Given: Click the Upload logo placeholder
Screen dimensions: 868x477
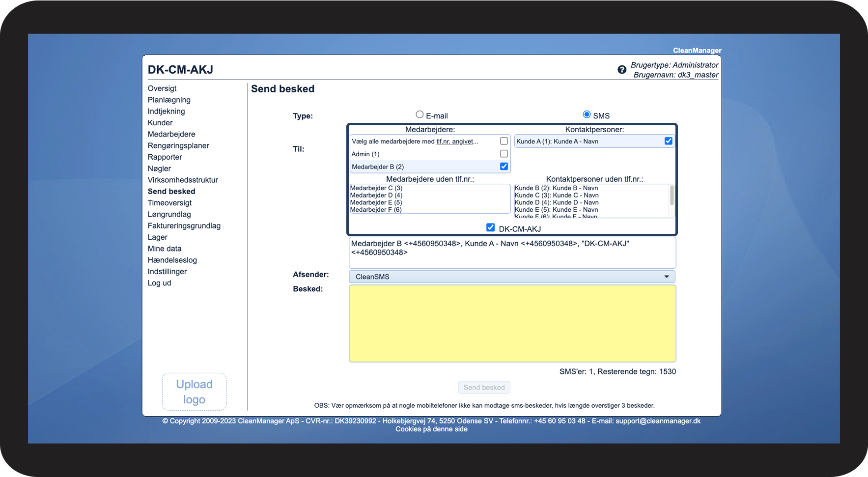Looking at the screenshot, I should pyautogui.click(x=194, y=392).
